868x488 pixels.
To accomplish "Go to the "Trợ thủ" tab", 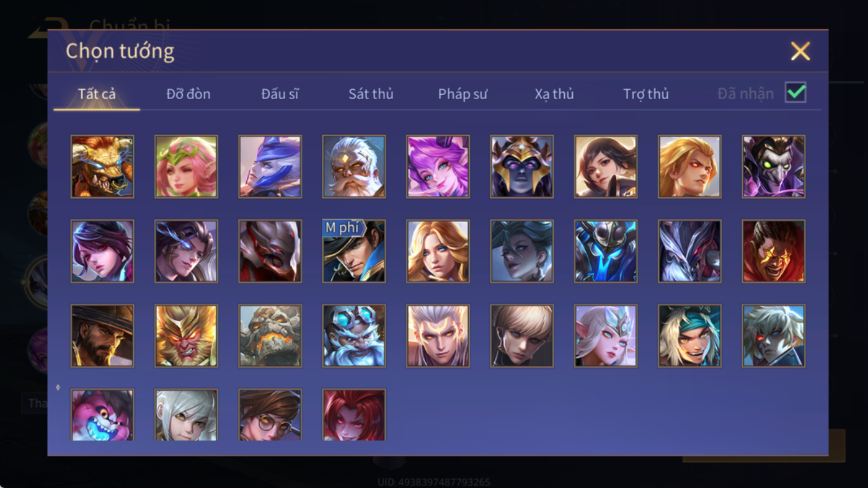I will pos(646,94).
